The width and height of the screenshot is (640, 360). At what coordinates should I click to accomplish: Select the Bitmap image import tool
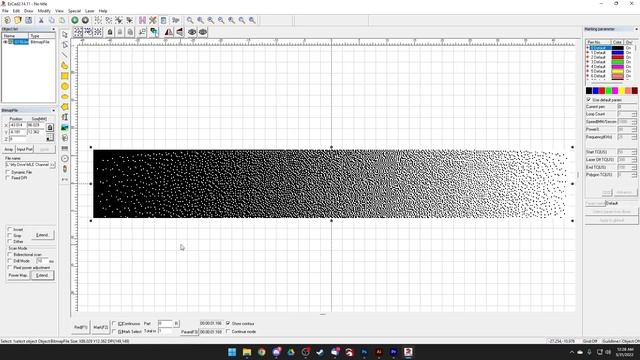[64, 128]
